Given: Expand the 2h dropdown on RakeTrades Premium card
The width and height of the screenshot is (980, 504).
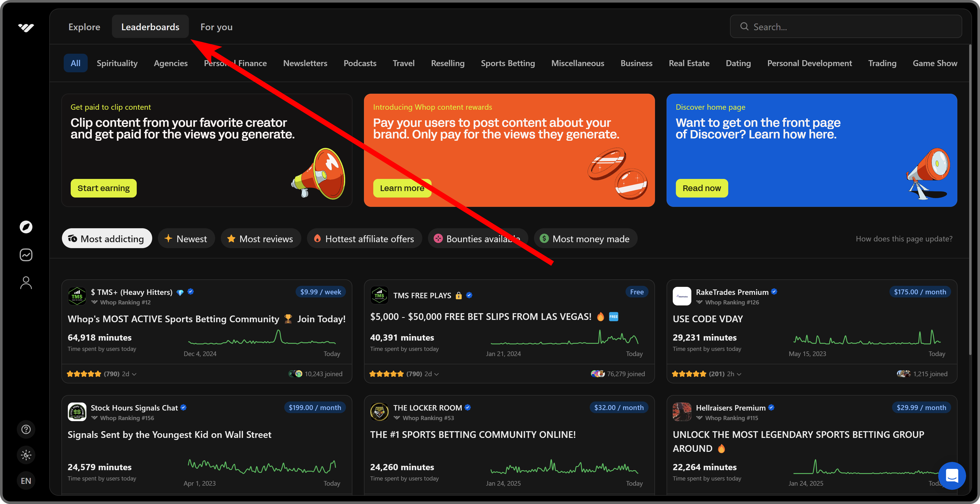Looking at the screenshot, I should (733, 374).
